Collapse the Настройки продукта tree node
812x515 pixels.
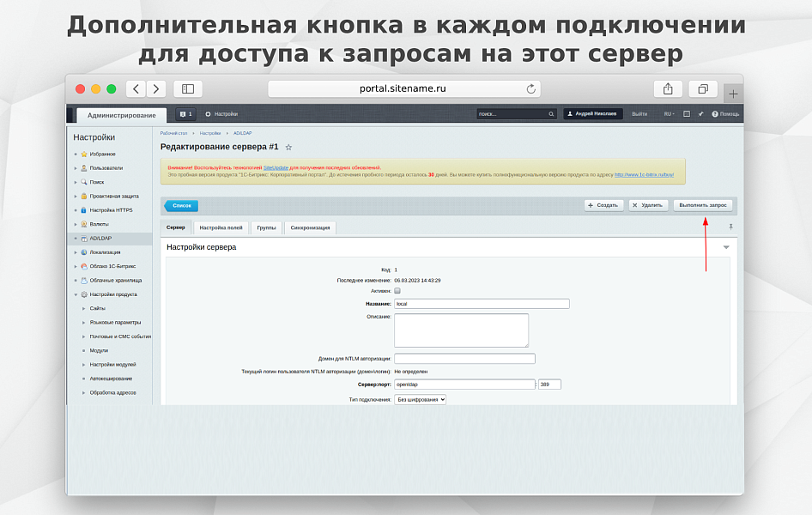(x=76, y=294)
